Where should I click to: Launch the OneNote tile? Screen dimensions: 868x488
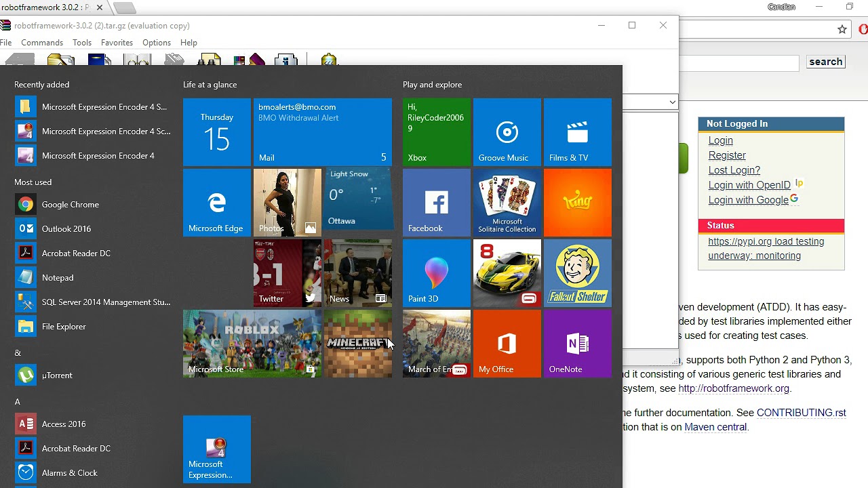coord(578,344)
